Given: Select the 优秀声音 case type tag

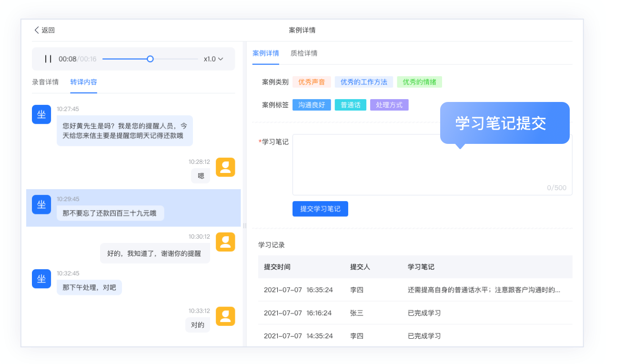Looking at the screenshot, I should click(x=312, y=82).
